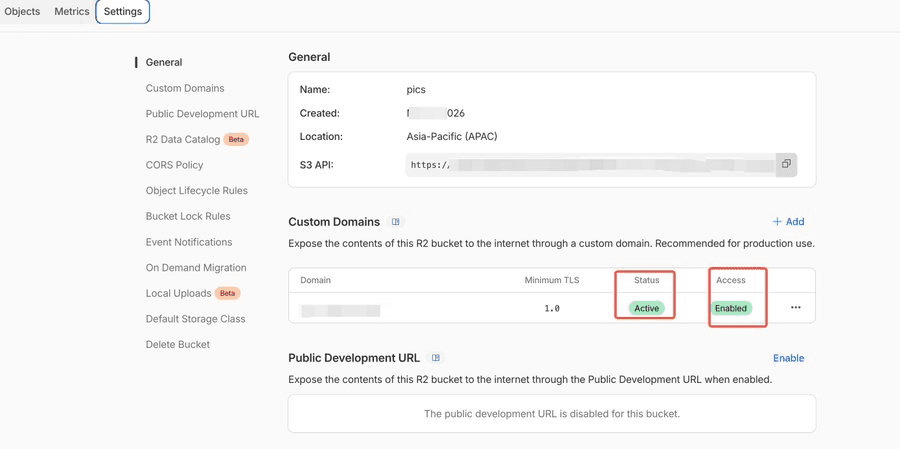Add a new custom domain
This screenshot has width=900, height=449.
(x=788, y=222)
